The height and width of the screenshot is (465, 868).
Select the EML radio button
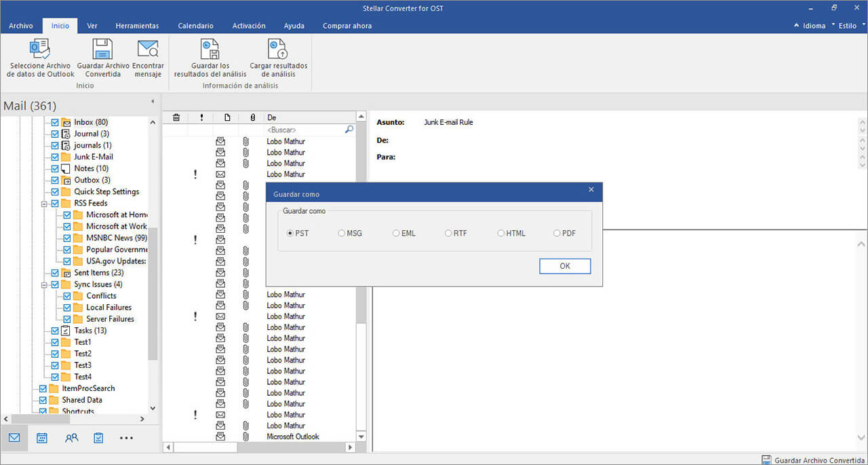click(x=396, y=234)
